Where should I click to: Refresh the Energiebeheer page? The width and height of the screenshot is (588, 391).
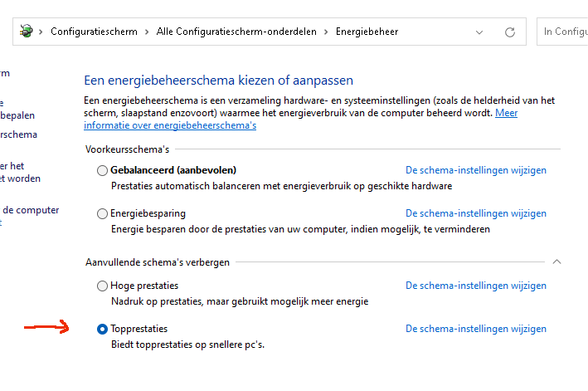(x=509, y=32)
